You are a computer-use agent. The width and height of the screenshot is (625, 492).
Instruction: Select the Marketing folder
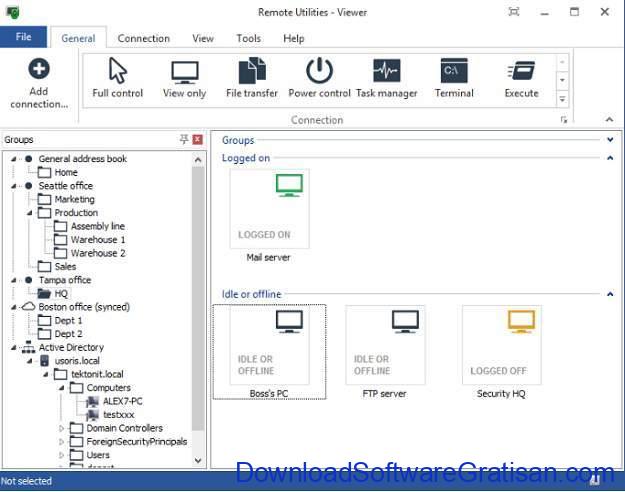tap(66, 199)
